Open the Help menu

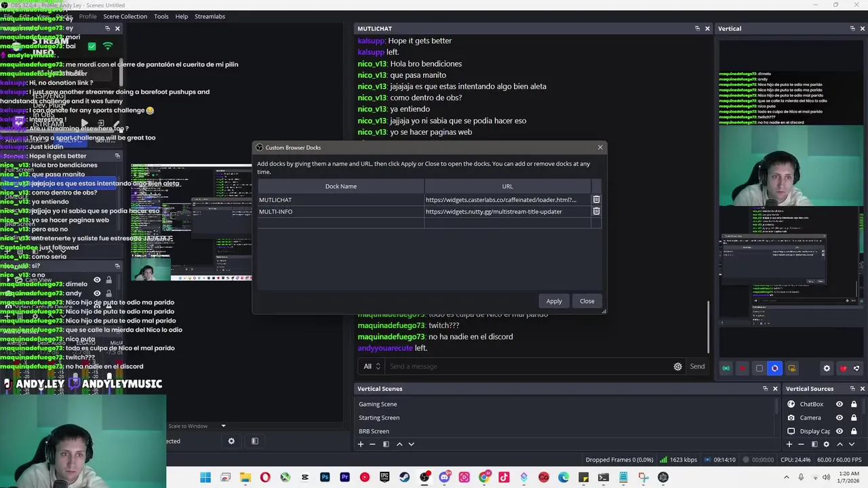pyautogui.click(x=181, y=16)
